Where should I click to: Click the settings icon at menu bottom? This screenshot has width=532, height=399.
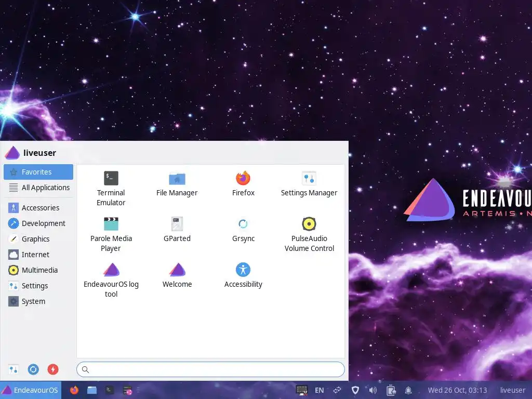point(14,369)
